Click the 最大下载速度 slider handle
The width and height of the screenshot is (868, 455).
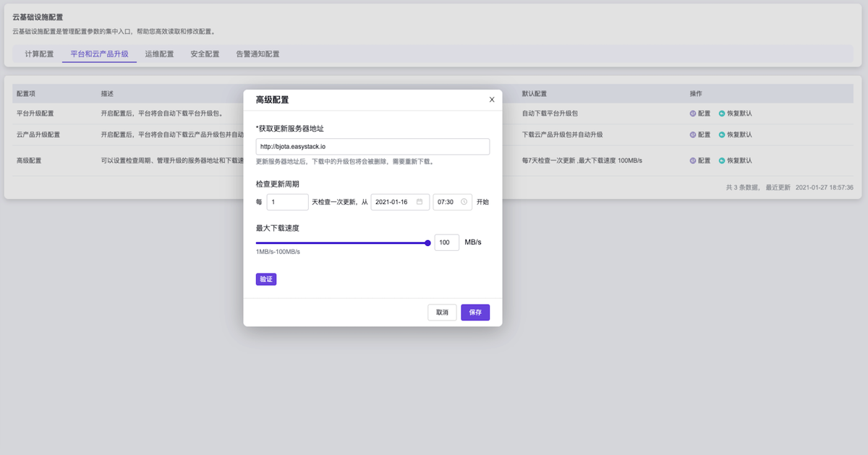click(427, 243)
